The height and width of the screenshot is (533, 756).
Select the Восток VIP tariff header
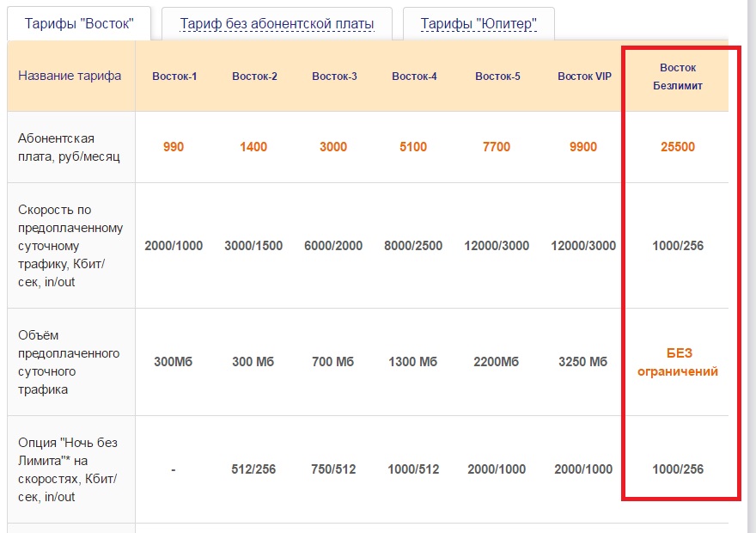coord(584,77)
